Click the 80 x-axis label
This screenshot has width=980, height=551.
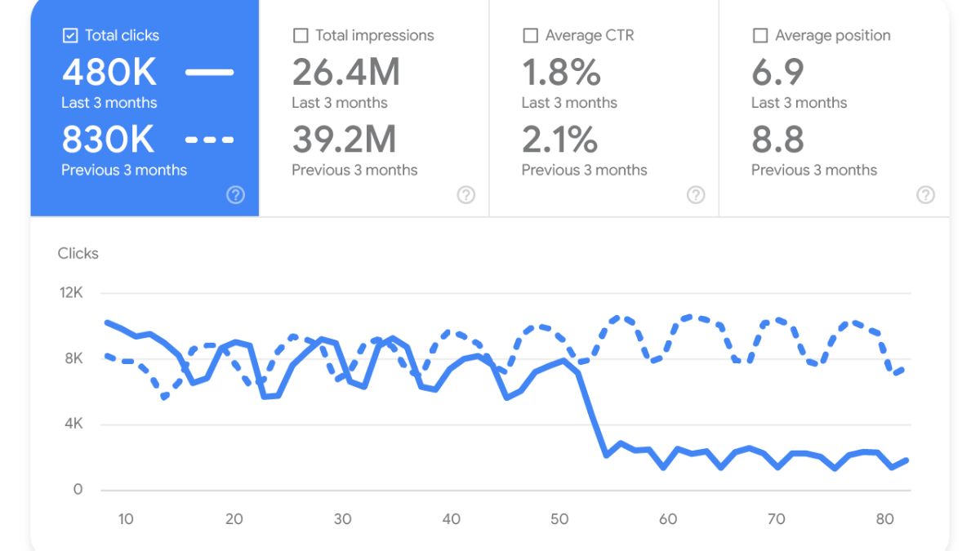point(884,519)
